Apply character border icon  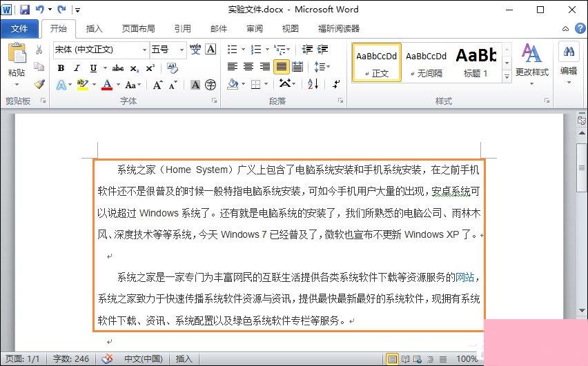[x=210, y=49]
